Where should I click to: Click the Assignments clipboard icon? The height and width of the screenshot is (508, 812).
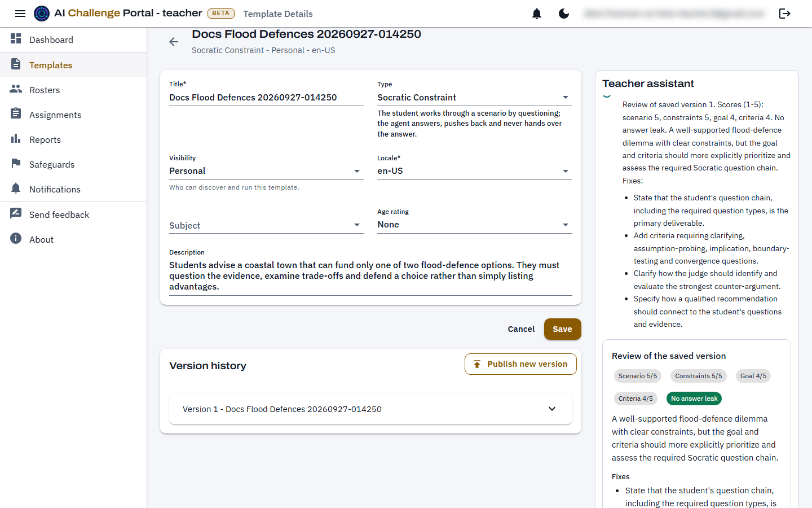[x=16, y=114]
